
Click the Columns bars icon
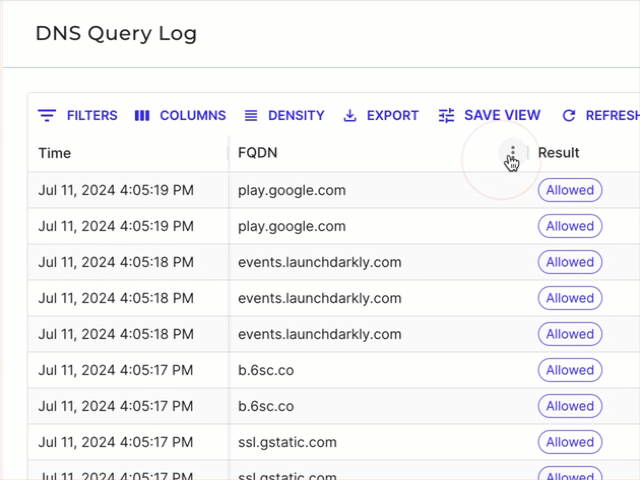click(x=142, y=116)
